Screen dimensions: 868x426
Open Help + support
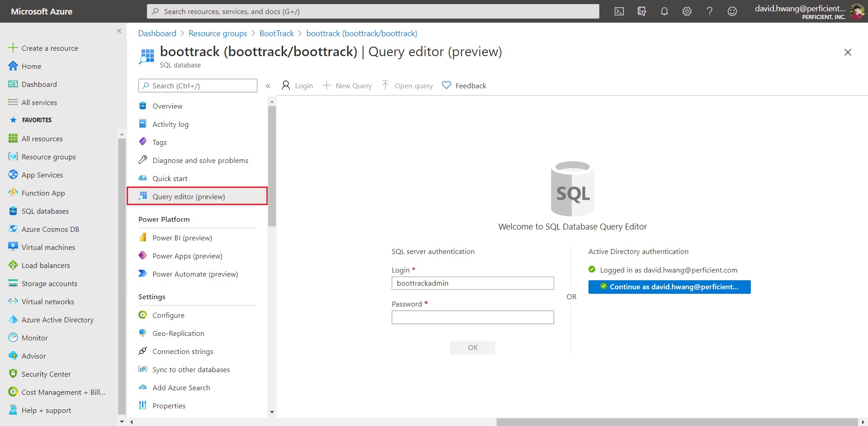click(46, 410)
